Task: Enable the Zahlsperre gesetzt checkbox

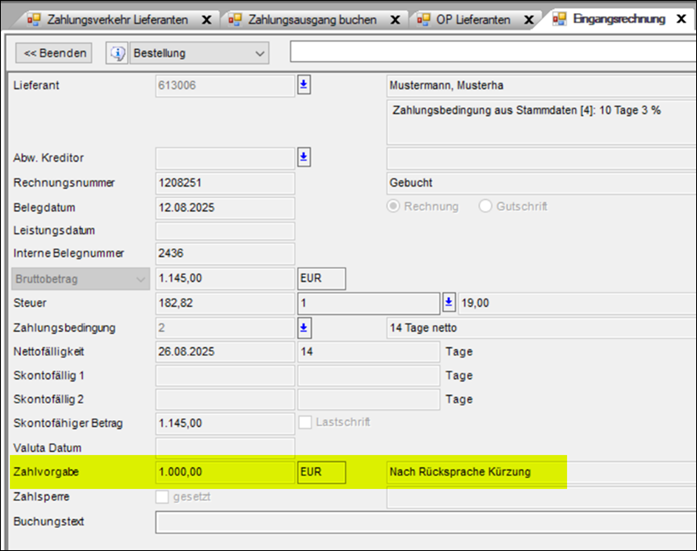Action: (x=163, y=496)
